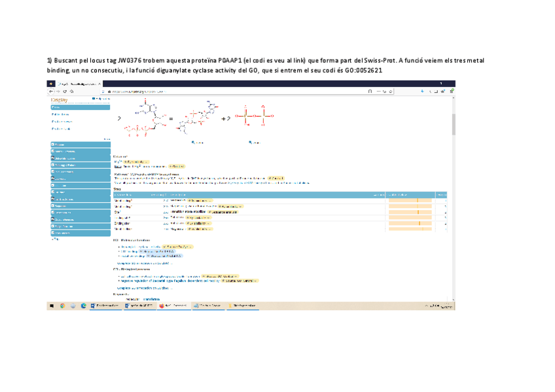Expand evidence tag for diguanylate cyclase activity

pos(178,247)
